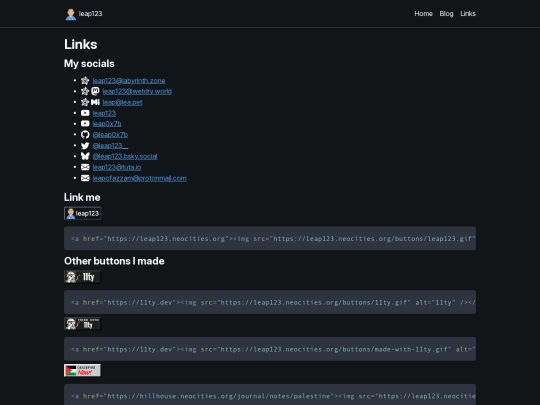Click the Link me heading
This screenshot has width=540, height=405.
tap(82, 197)
